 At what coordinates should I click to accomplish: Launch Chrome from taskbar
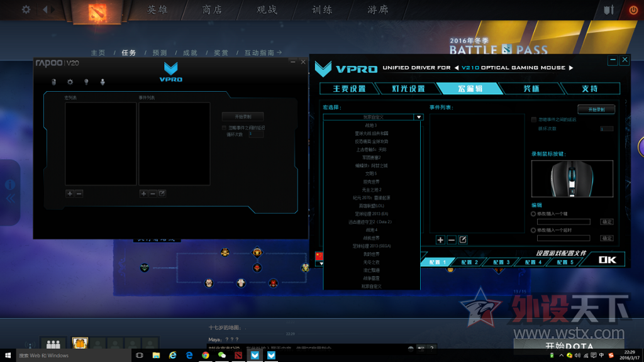(206, 356)
